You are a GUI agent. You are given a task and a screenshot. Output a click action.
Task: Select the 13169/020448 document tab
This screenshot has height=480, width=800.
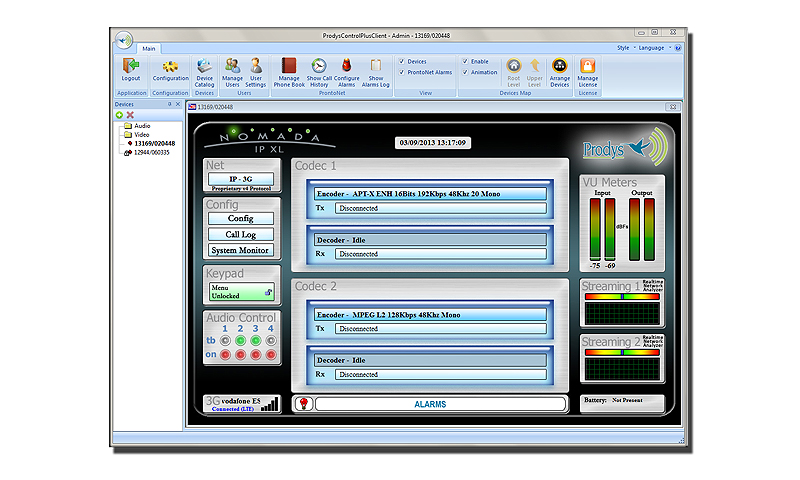[x=215, y=107]
